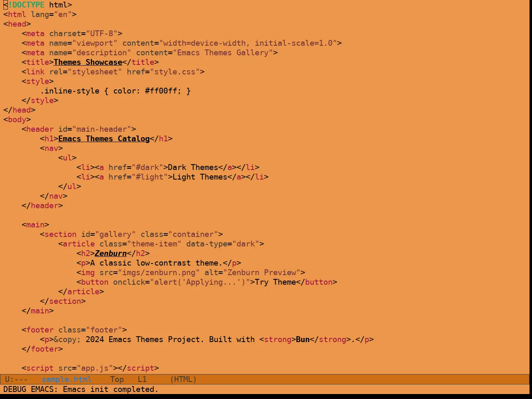Click the &copy; entity in footer paragraph
This screenshot has height=399, width=532.
coord(67,340)
